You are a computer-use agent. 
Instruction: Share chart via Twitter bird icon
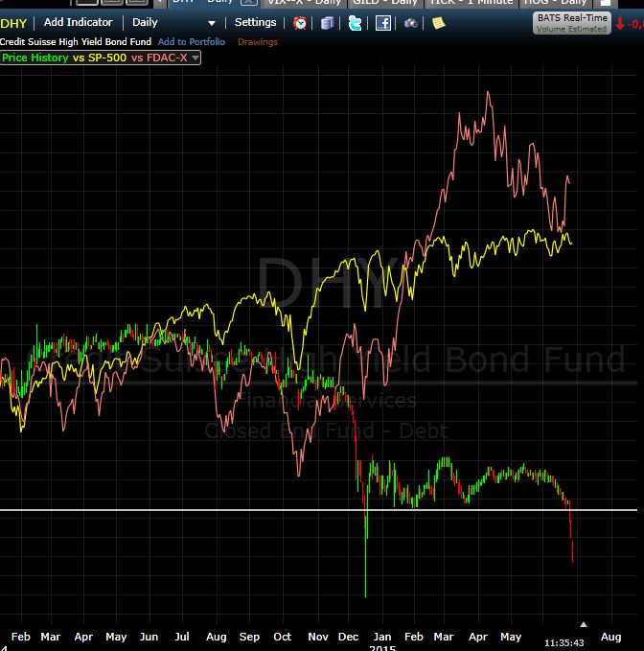pyautogui.click(x=355, y=23)
